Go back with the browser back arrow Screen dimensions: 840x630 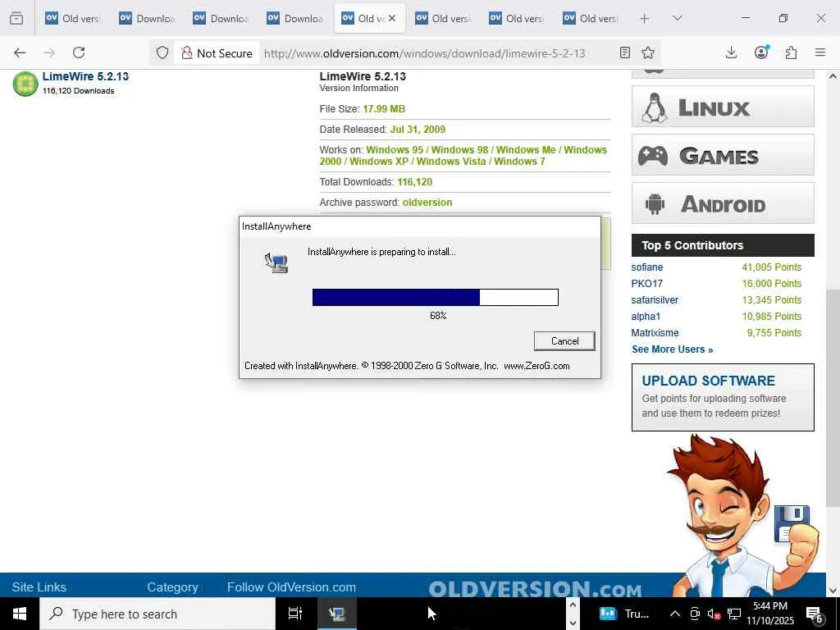(x=20, y=52)
